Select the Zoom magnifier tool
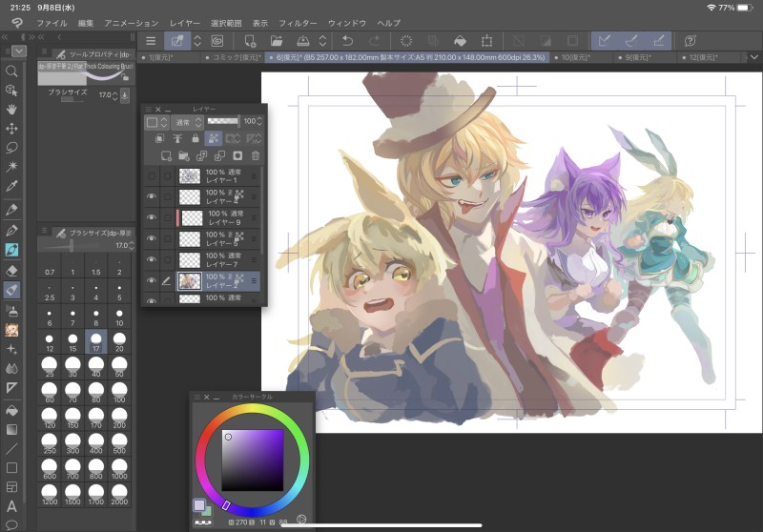This screenshot has height=532, width=763. [x=11, y=72]
